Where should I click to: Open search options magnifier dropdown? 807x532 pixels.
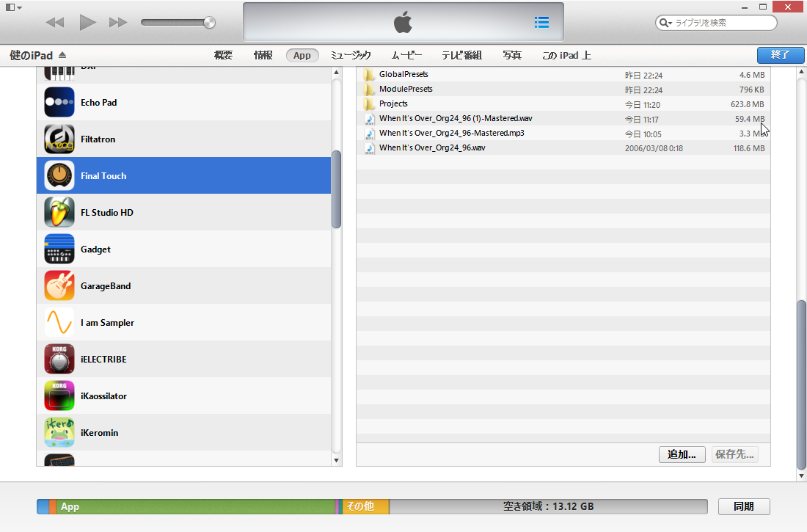pyautogui.click(x=665, y=23)
